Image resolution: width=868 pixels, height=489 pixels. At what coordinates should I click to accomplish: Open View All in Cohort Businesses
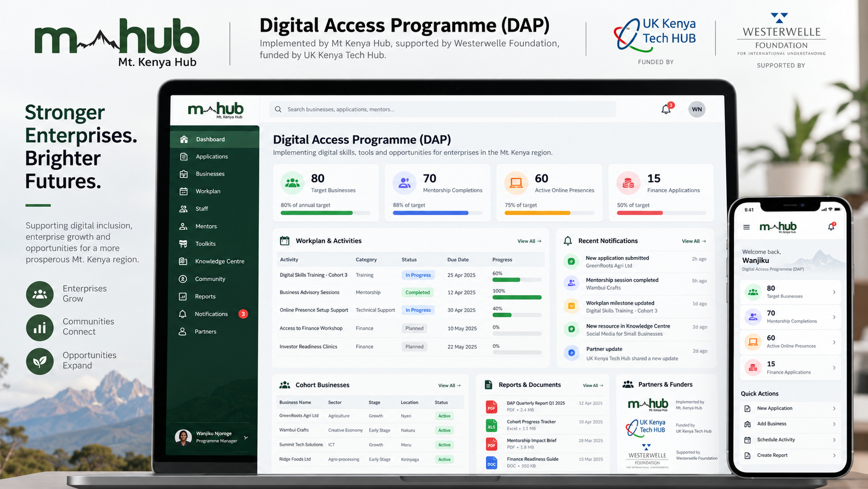point(450,386)
